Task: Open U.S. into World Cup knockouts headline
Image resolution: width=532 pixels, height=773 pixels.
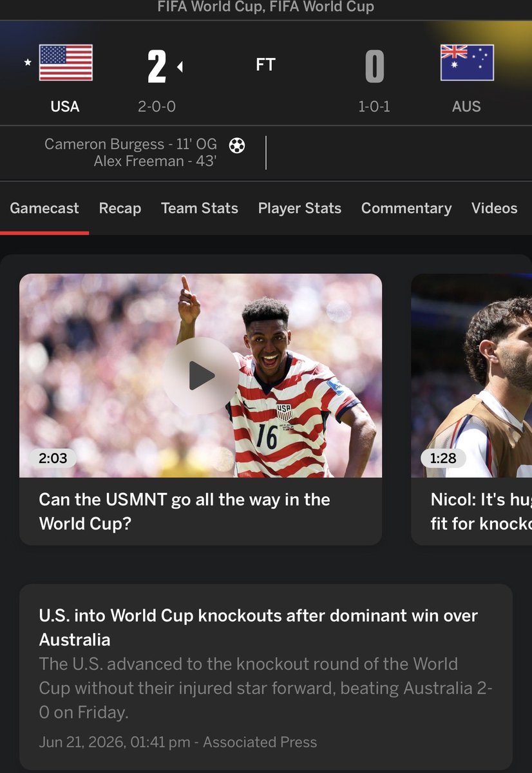Action: [x=258, y=627]
